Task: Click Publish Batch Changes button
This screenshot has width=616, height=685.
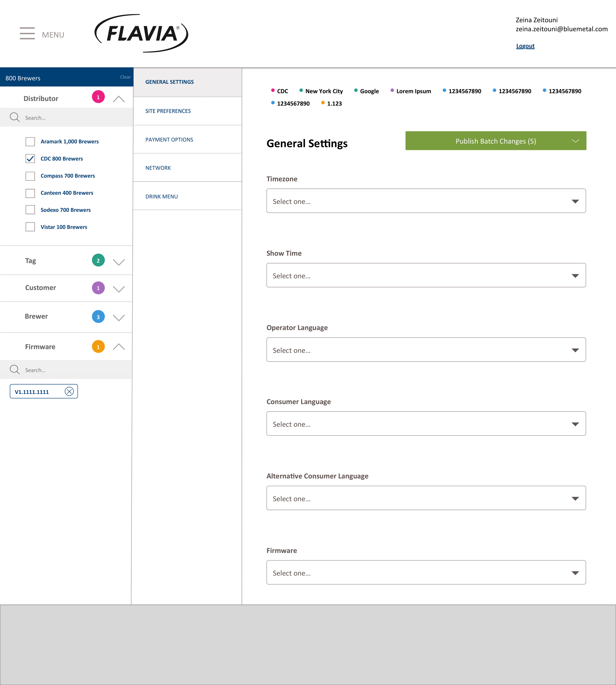Action: pyautogui.click(x=496, y=141)
